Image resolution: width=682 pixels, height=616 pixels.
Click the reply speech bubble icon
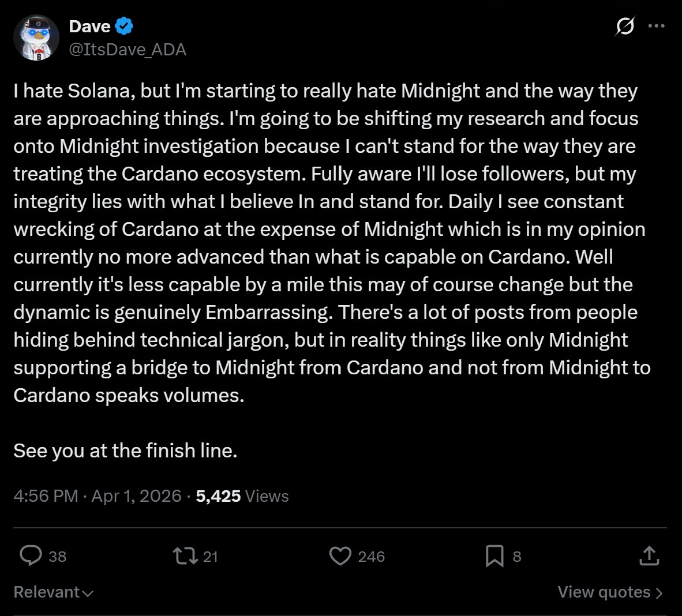31,555
